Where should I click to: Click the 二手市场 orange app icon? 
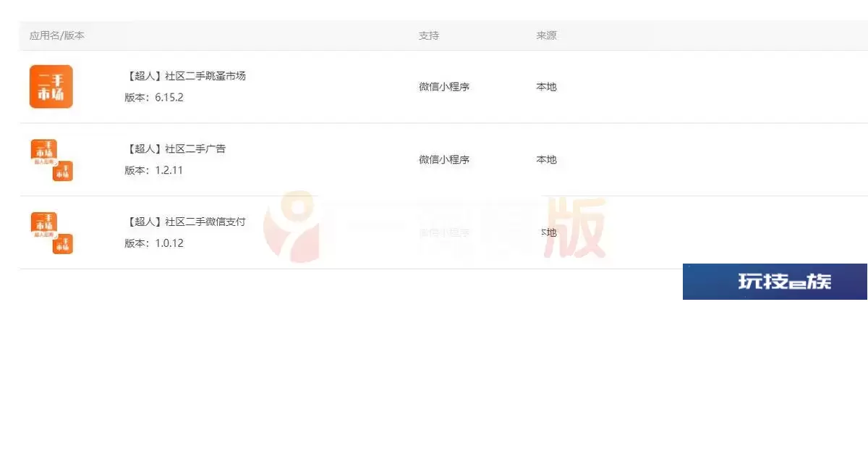pos(51,87)
